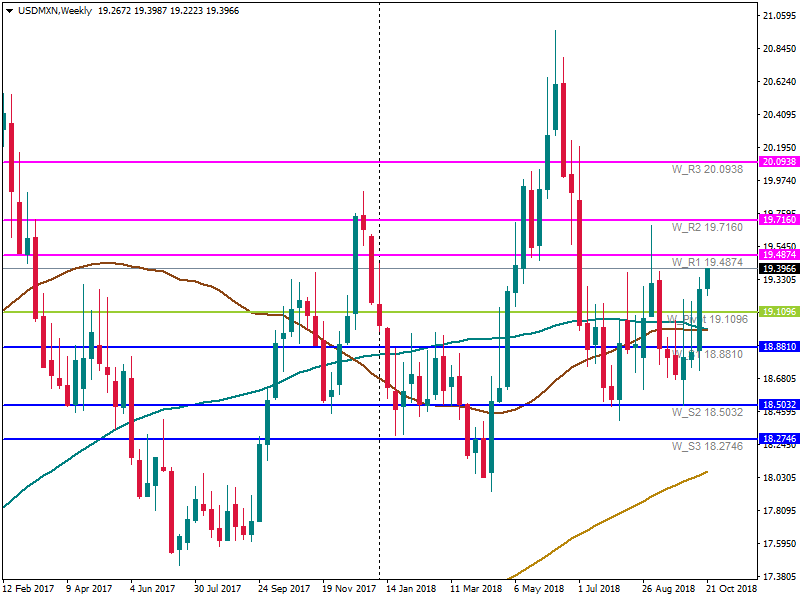Select the W_S3 18.2746 label
The width and height of the screenshot is (800, 600).
pos(706,446)
